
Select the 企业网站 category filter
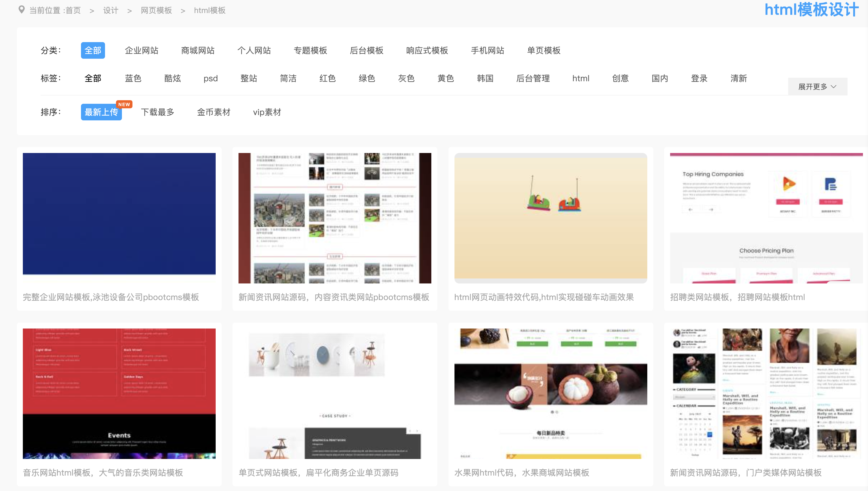pos(141,51)
